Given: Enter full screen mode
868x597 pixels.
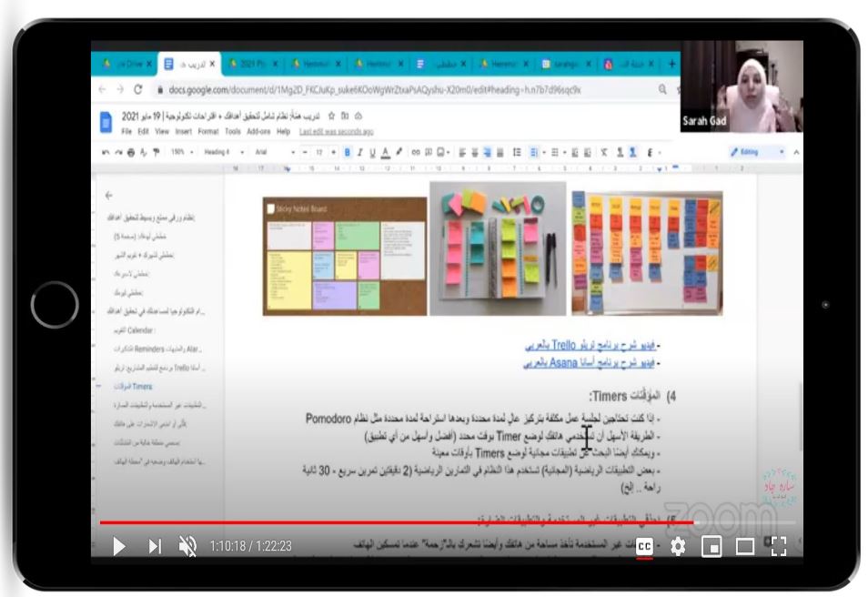Looking at the screenshot, I should (778, 546).
